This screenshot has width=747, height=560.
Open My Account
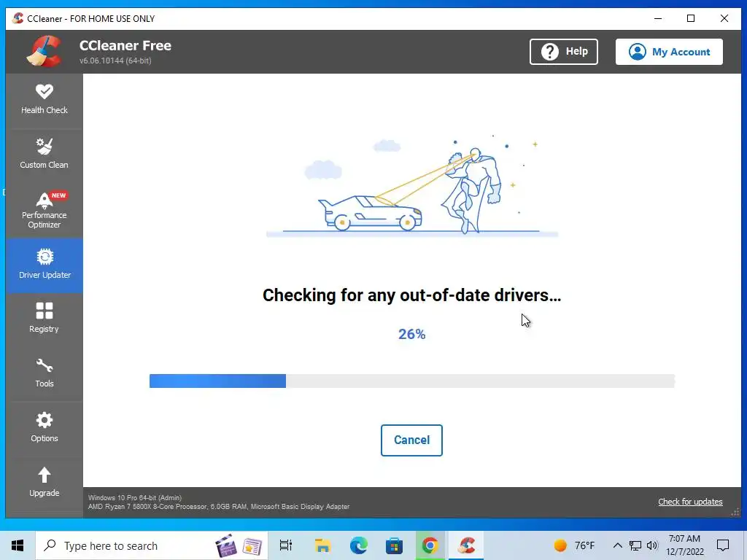(669, 52)
